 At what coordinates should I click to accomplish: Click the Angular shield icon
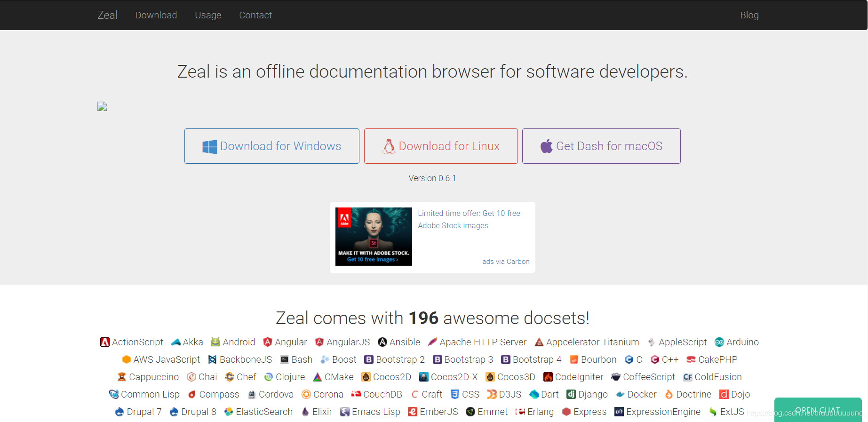click(x=268, y=342)
